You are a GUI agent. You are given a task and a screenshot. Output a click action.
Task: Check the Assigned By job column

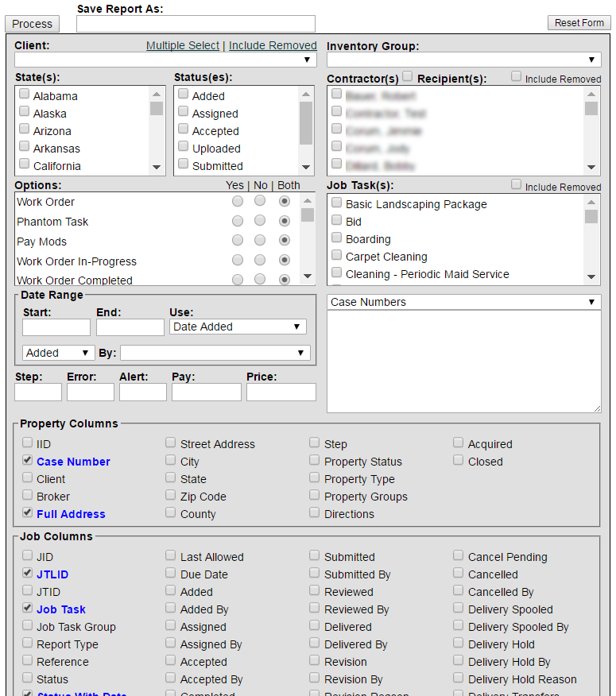click(x=171, y=642)
